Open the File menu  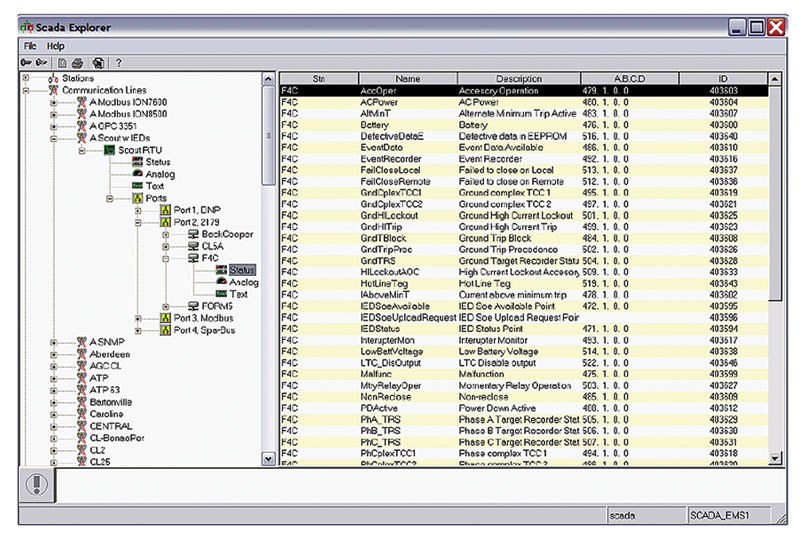tap(30, 46)
